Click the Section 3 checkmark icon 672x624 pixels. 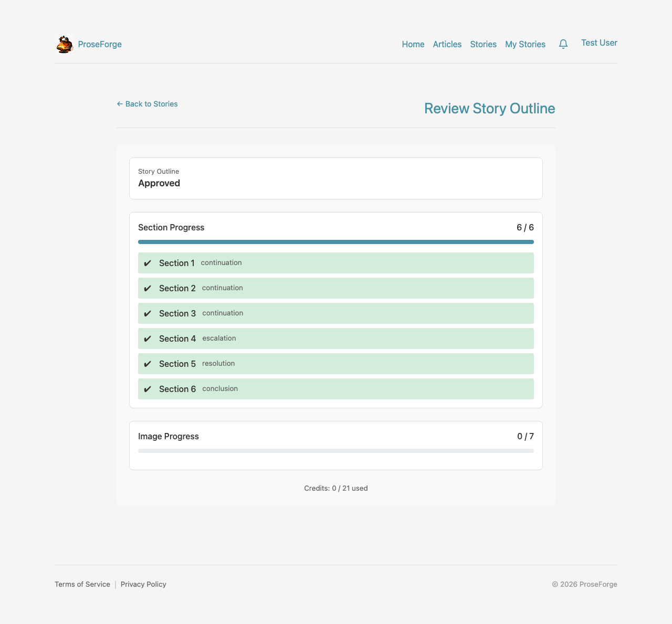click(x=148, y=313)
